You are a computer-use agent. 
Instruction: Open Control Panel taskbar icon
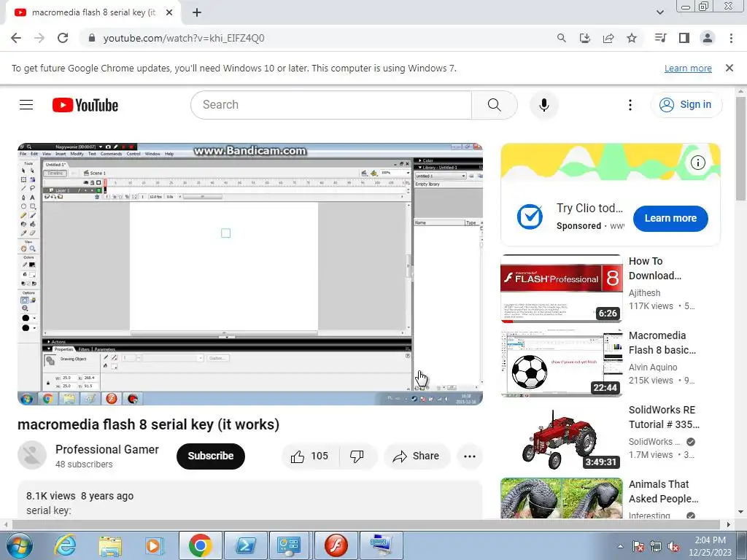click(x=290, y=545)
